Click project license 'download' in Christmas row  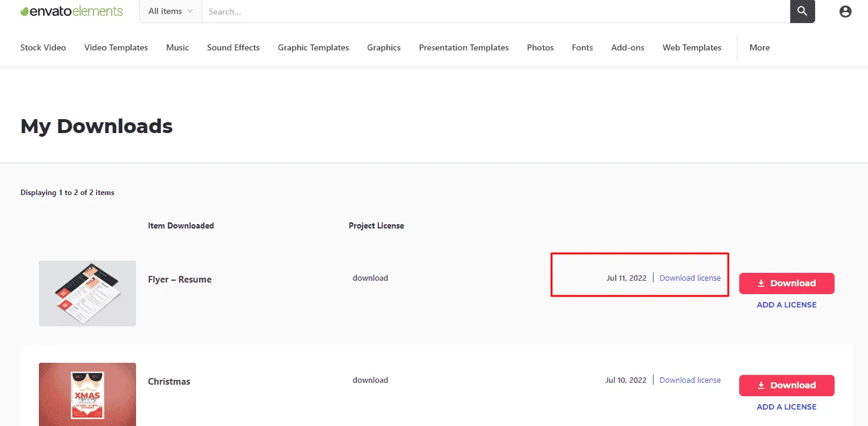[370, 380]
